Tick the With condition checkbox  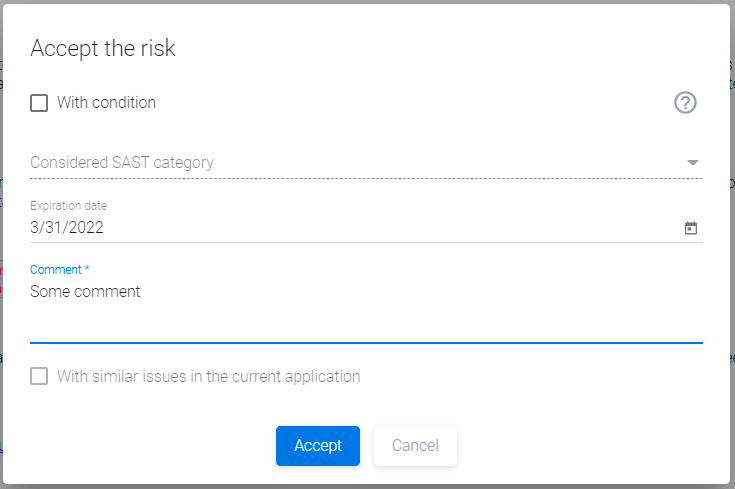[x=39, y=102]
